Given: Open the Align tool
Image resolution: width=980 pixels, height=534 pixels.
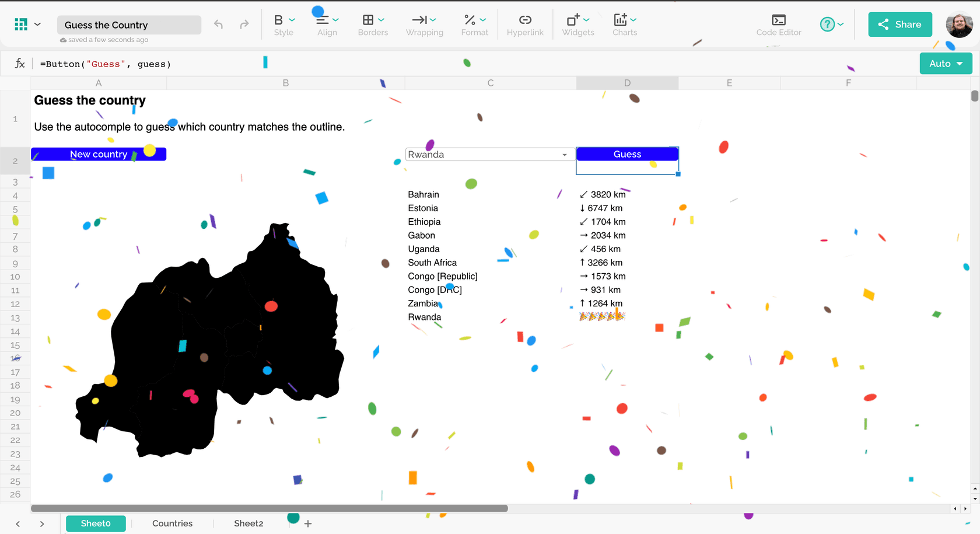Looking at the screenshot, I should click(x=322, y=20).
